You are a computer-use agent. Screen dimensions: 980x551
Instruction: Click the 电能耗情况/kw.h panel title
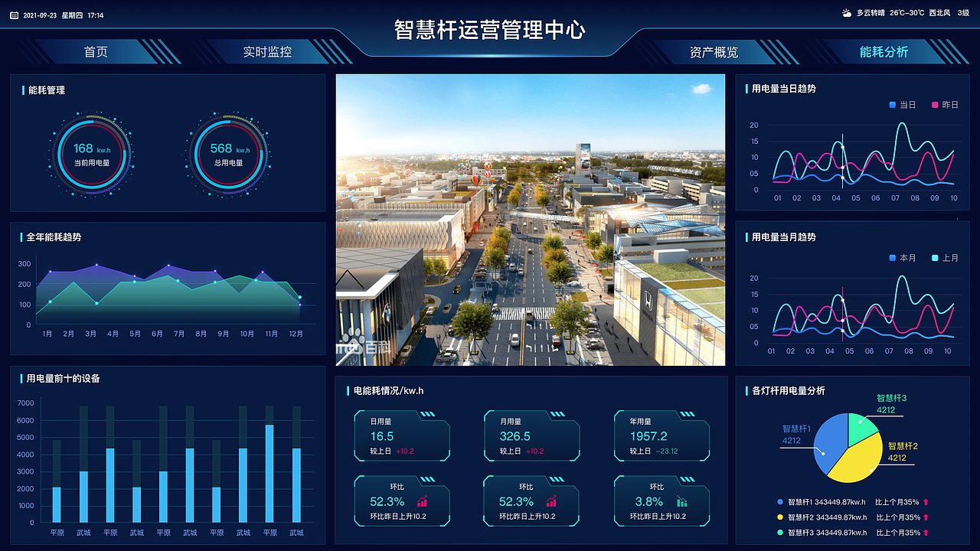(388, 391)
